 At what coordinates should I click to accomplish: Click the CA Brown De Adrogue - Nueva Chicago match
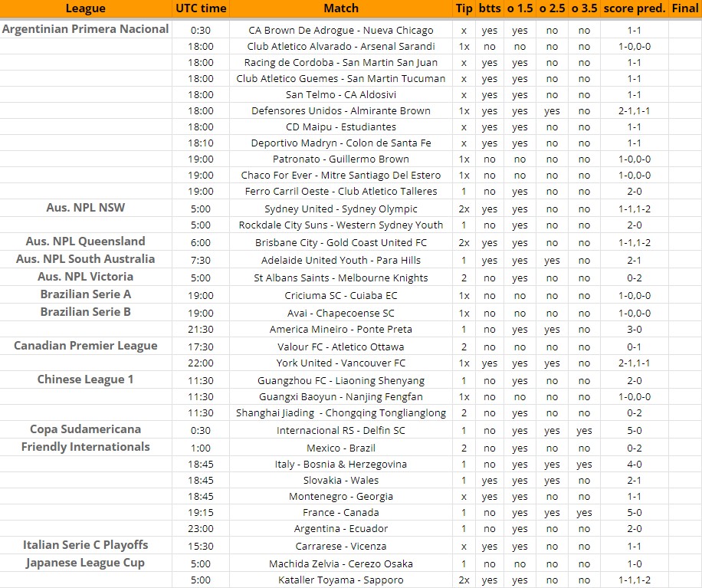(341, 31)
